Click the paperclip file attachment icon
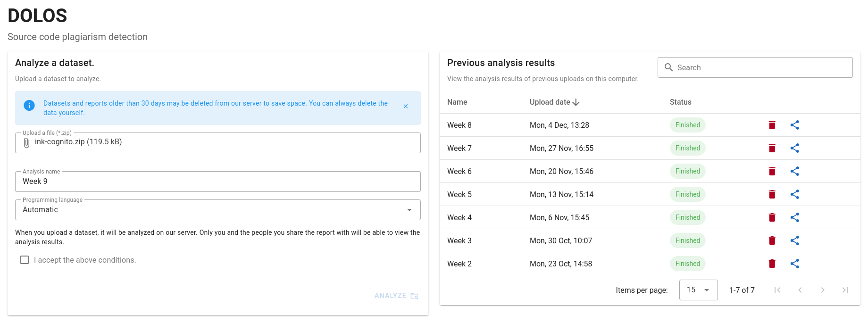 click(26, 142)
